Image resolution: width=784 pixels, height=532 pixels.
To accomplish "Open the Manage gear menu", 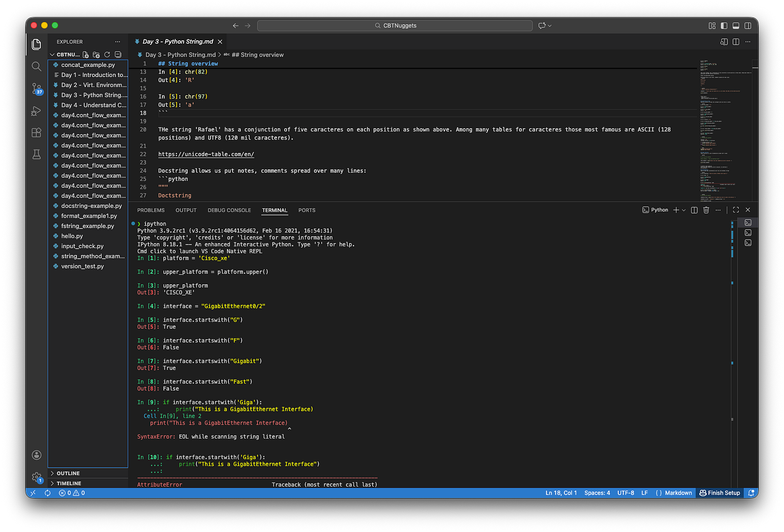I will click(x=36, y=477).
